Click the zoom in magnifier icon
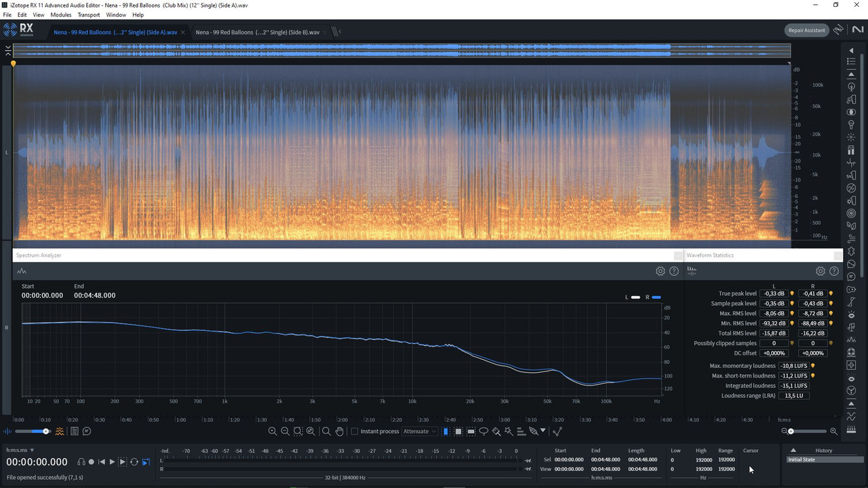Screen dimensions: 868x488 (273, 431)
